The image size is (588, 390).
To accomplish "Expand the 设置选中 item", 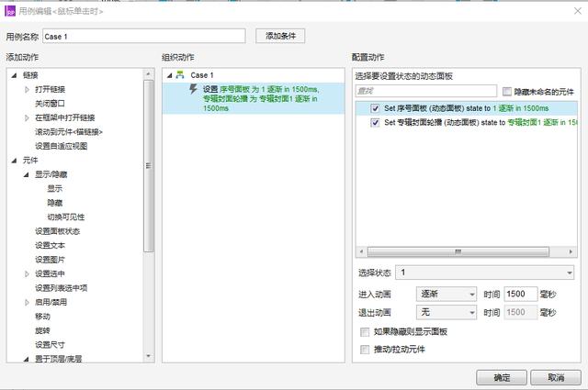I will click(27, 273).
